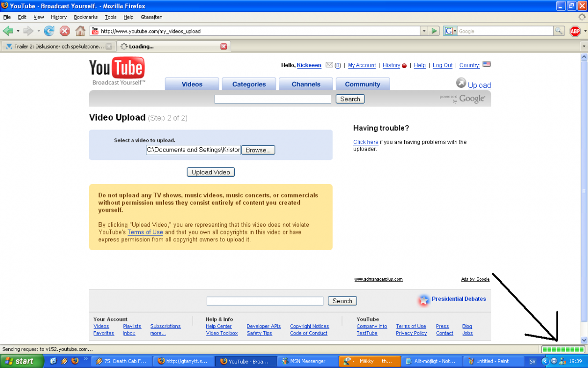Go to the Home page icon

click(x=80, y=31)
